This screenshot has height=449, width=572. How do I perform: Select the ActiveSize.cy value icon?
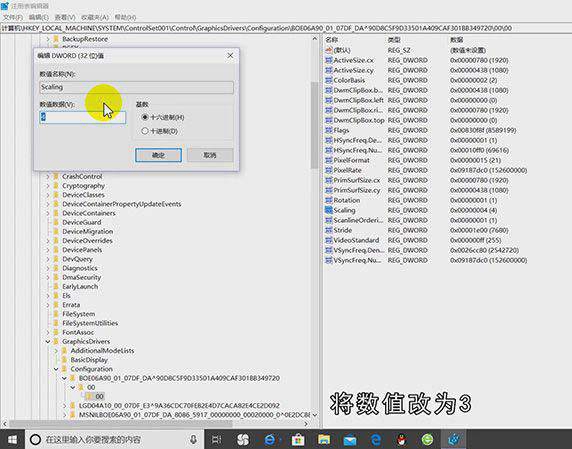[x=328, y=70]
